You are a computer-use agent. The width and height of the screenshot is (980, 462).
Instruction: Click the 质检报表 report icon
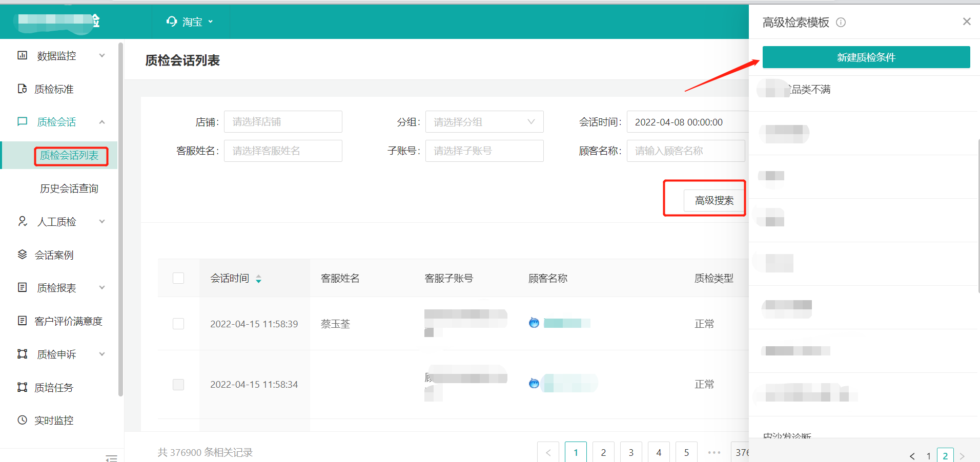22,287
